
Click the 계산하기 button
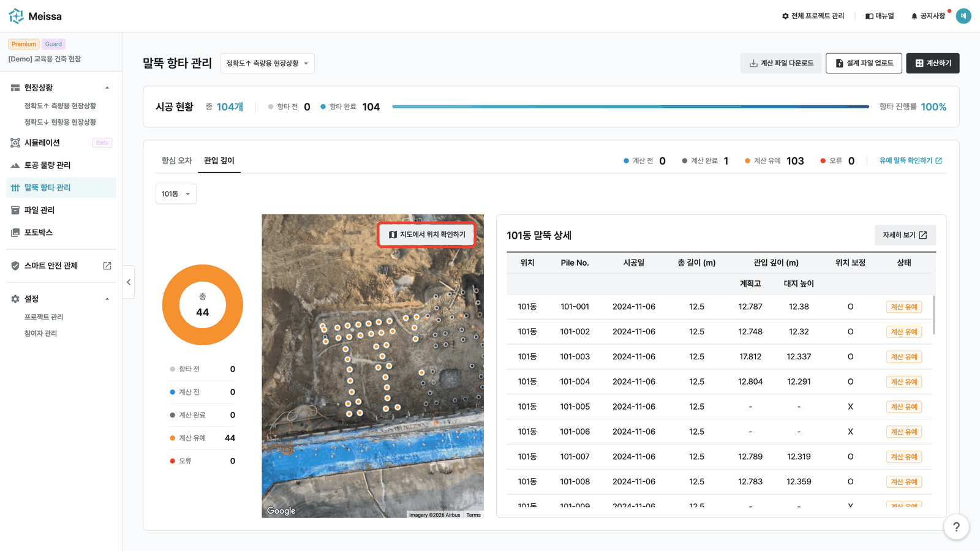tap(933, 63)
